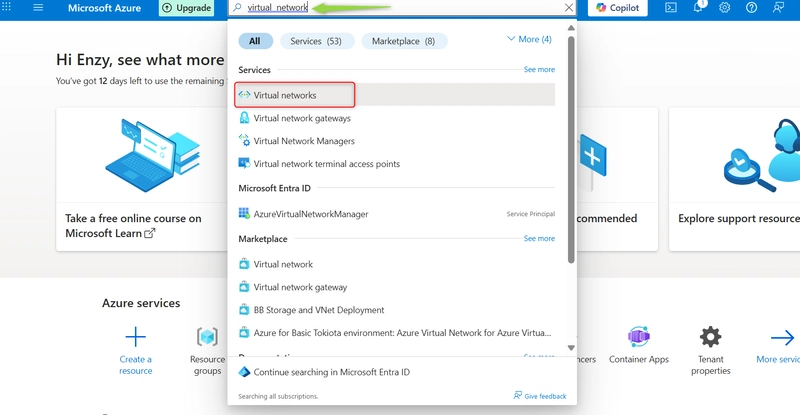Screen dimensions: 800x415
Task: Select the All filter tab
Action: 255,41
